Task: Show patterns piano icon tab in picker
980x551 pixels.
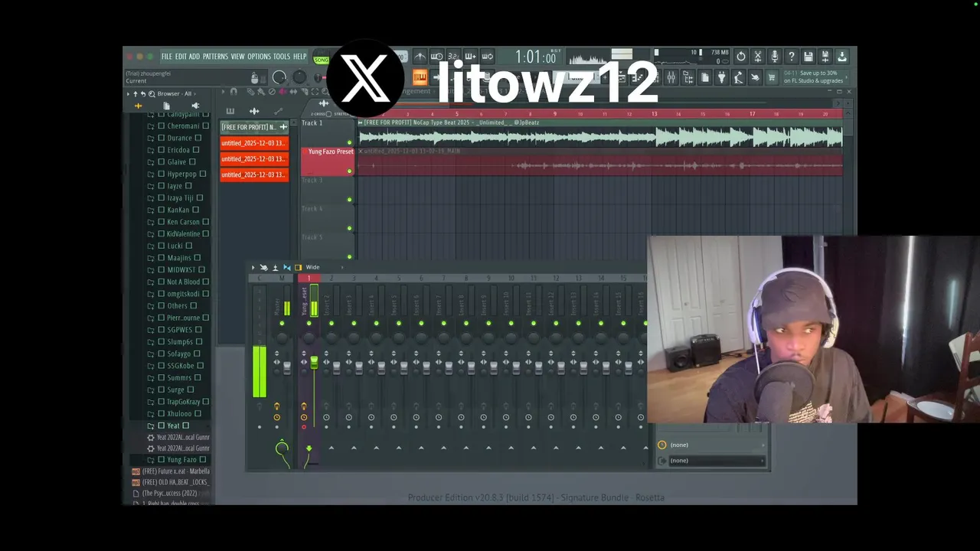Action: 230,111
